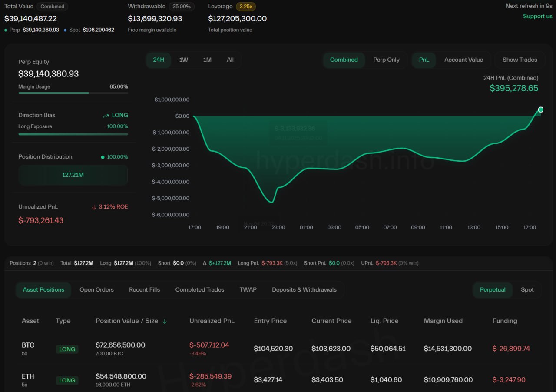Viewport: 556px width, 392px height.
Task: Click the Show Trades button
Action: pos(520,60)
